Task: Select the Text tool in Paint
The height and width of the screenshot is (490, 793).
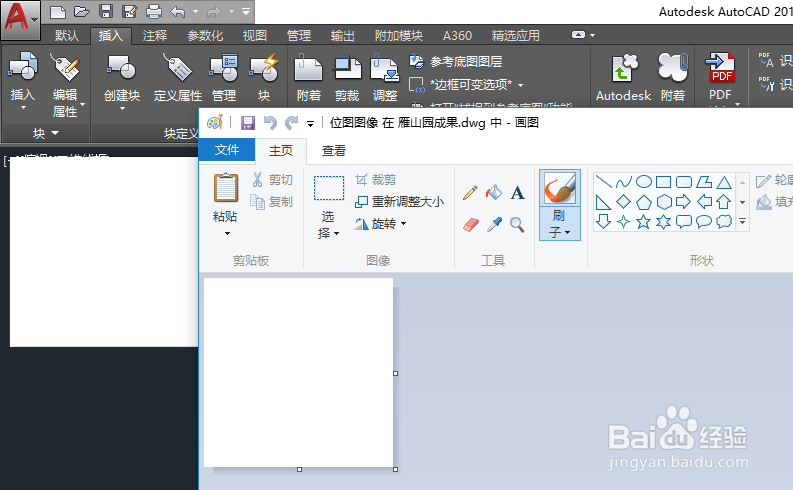Action: click(x=517, y=193)
